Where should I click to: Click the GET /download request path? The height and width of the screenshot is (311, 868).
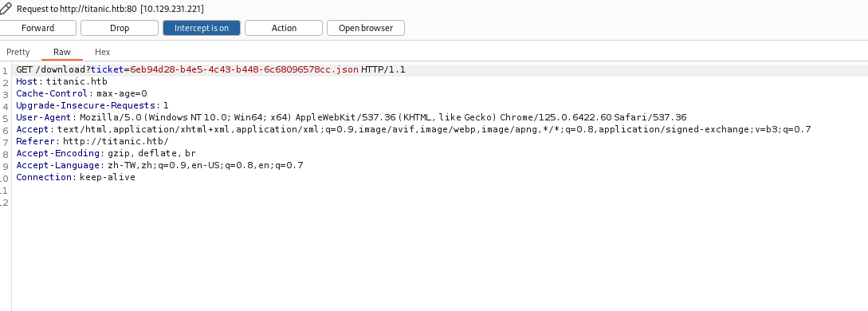pos(53,69)
